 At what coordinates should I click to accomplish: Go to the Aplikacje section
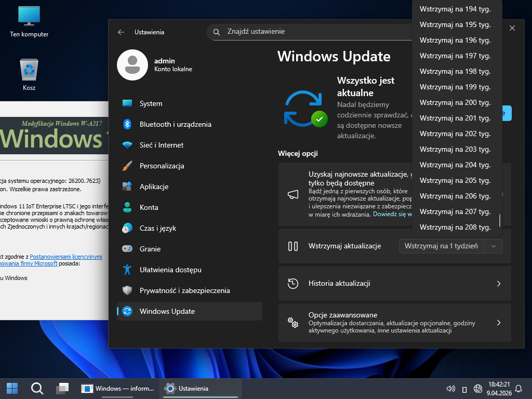click(x=154, y=187)
